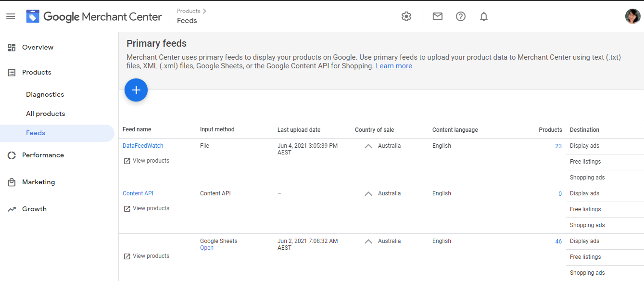
Task: Click the Primary feeds heading
Action: [x=156, y=43]
